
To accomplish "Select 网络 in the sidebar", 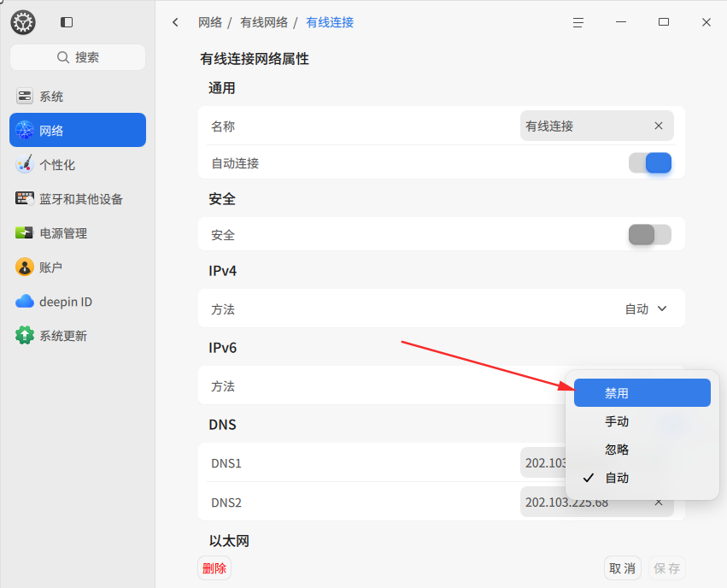I will coord(78,130).
